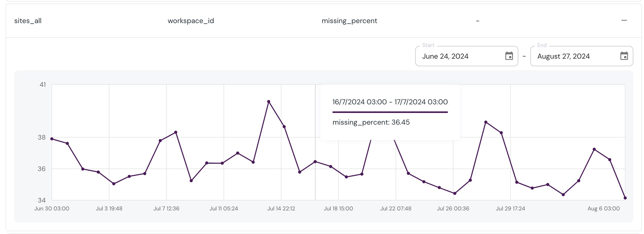Viewport: 644px width, 234px height.
Task: Click the Jul 14 22:12 axis label
Action: click(281, 209)
